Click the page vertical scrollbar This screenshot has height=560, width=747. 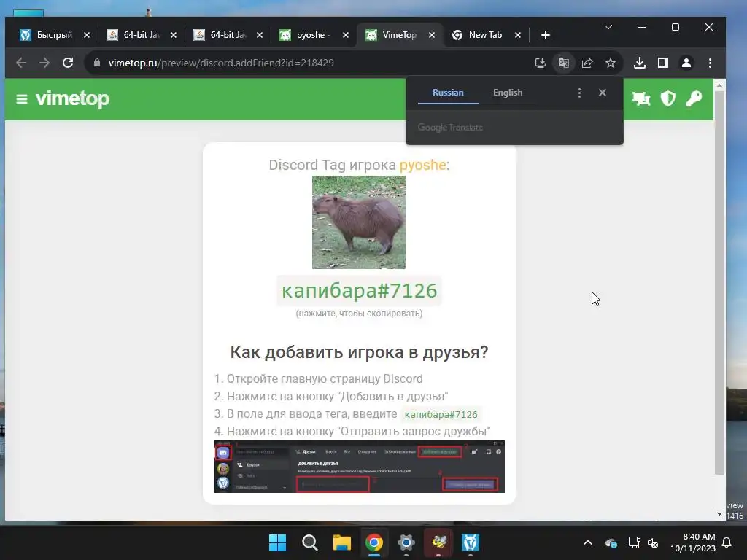point(719,282)
